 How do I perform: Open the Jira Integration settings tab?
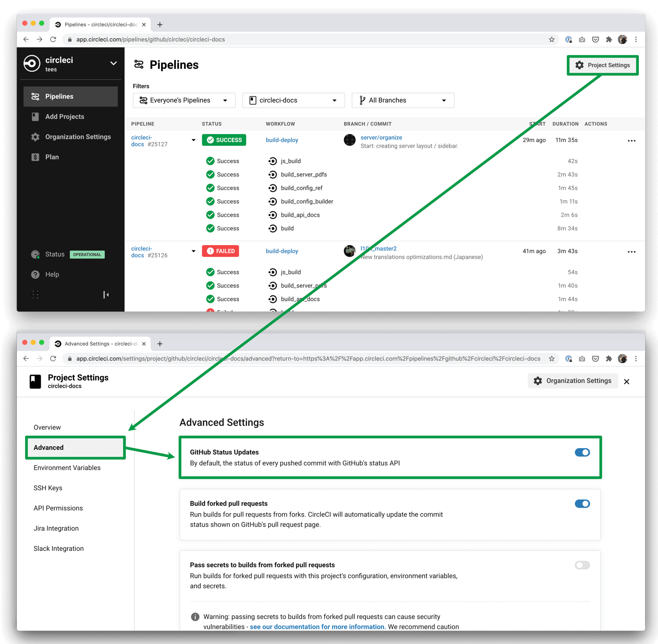pos(56,529)
